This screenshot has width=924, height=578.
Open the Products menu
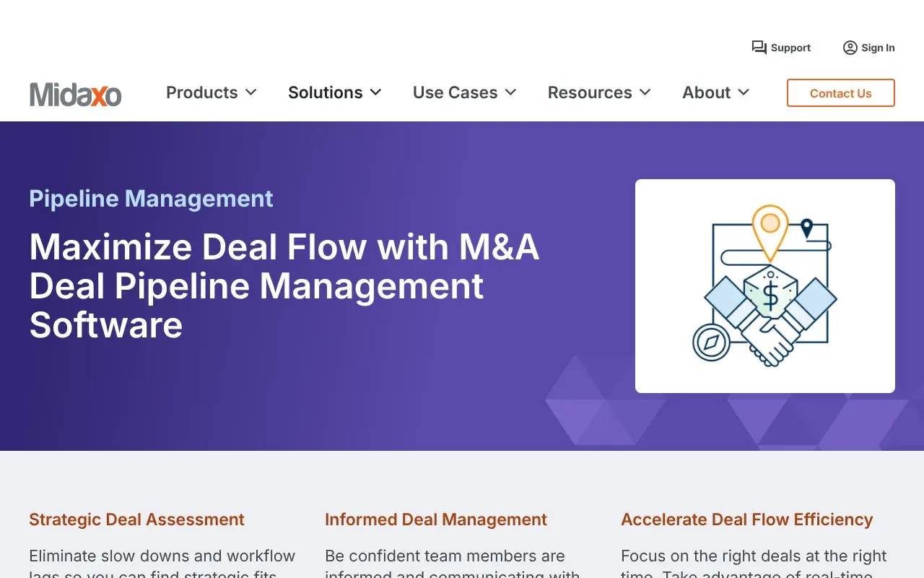tap(202, 92)
